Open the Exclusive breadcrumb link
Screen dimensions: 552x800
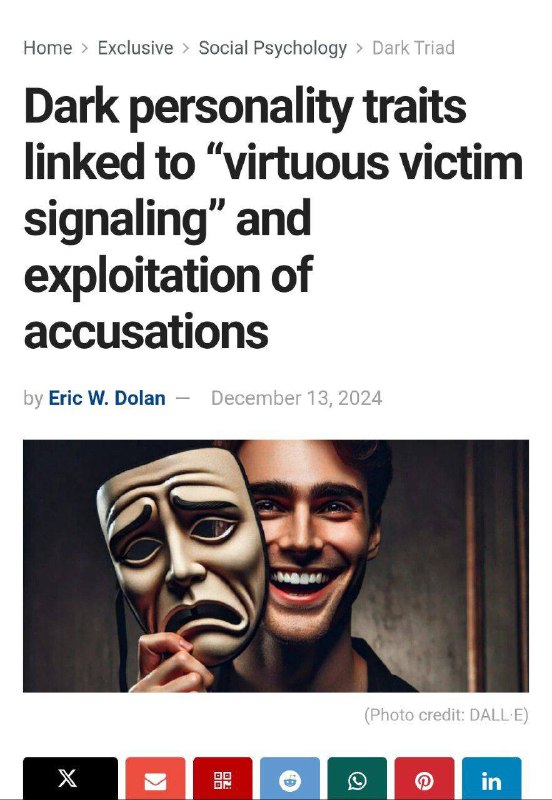[135, 48]
